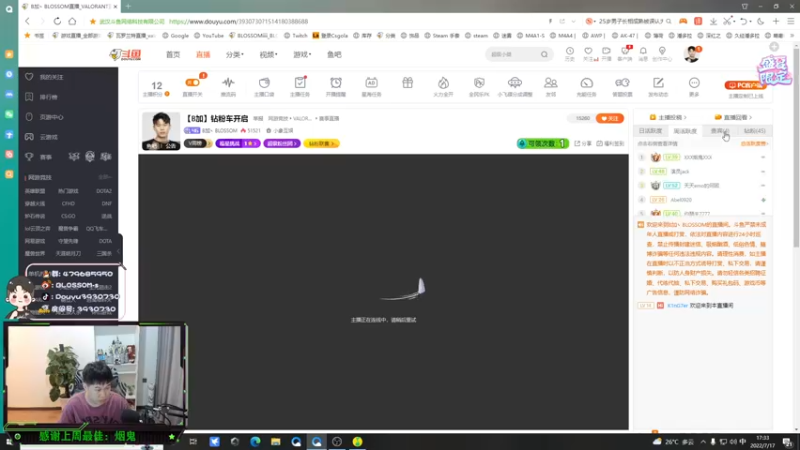Open 首页 in Douyu navigation

click(173, 55)
